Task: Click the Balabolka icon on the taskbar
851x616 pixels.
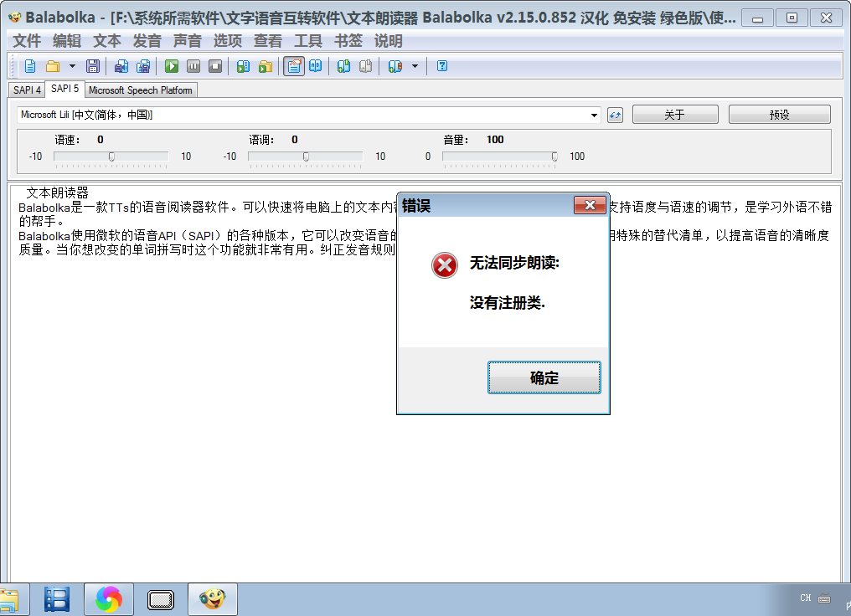Action: tap(212, 600)
